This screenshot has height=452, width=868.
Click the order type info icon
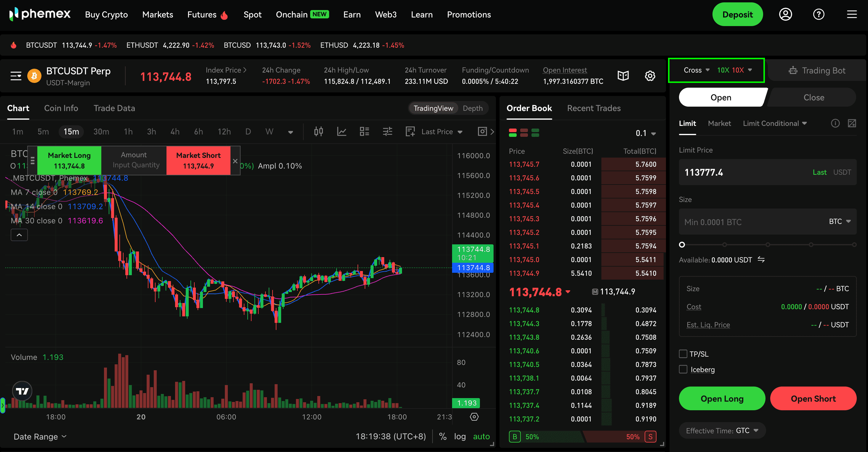click(835, 123)
